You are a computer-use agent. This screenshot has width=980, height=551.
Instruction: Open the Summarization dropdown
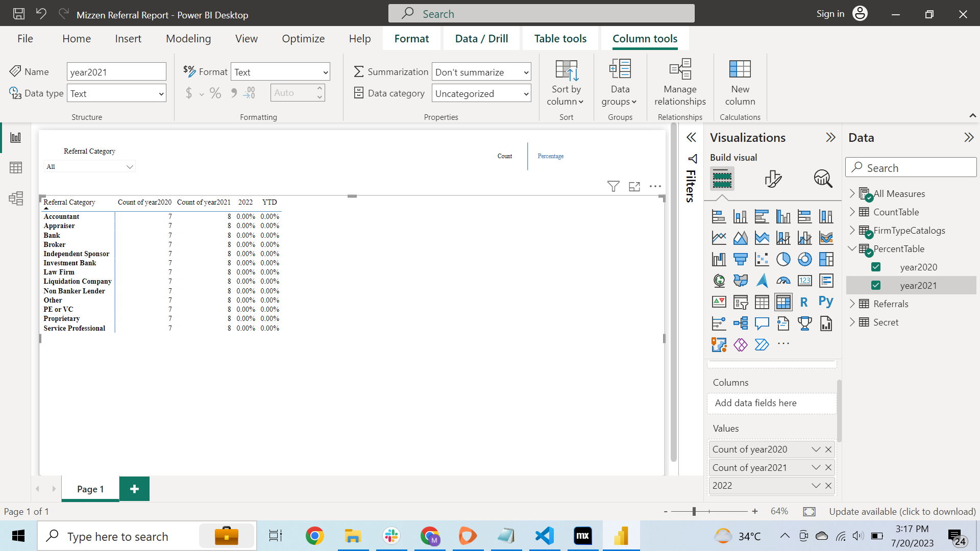(x=481, y=72)
